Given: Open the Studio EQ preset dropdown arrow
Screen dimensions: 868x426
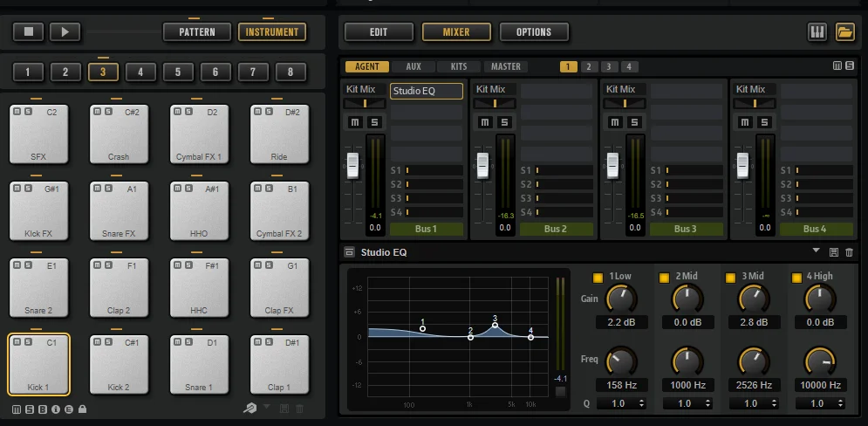Looking at the screenshot, I should point(816,251).
